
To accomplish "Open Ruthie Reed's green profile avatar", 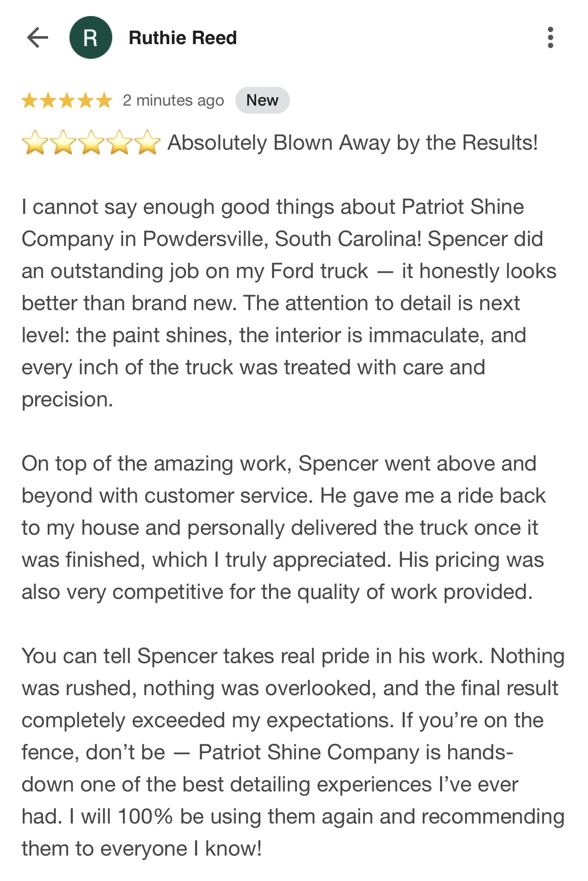I will tap(90, 37).
